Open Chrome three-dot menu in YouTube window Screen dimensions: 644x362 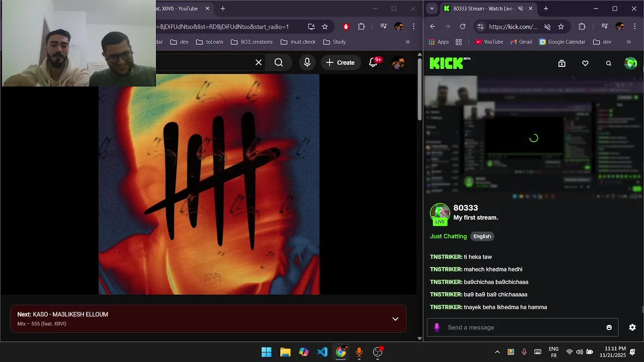point(414,27)
